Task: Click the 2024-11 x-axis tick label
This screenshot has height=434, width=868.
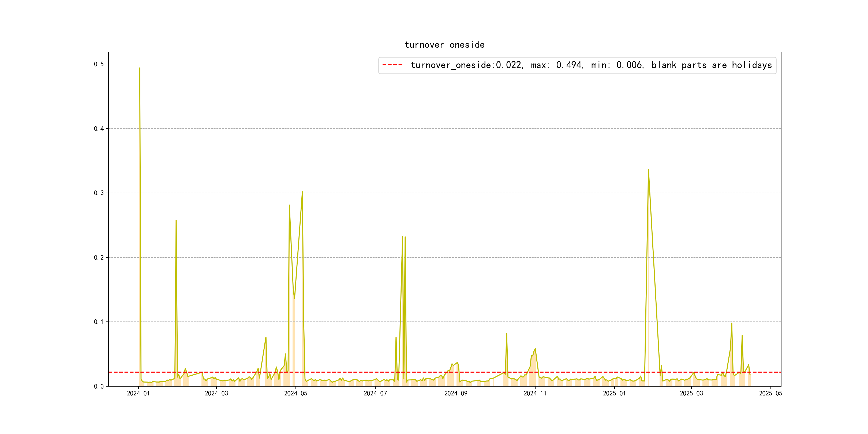Action: tap(535, 393)
